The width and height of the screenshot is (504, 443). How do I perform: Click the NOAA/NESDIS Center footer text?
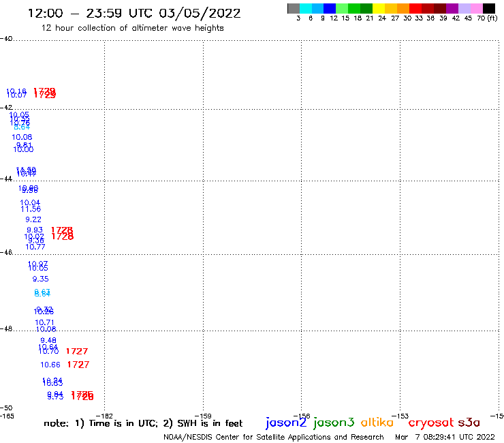pyautogui.click(x=274, y=437)
